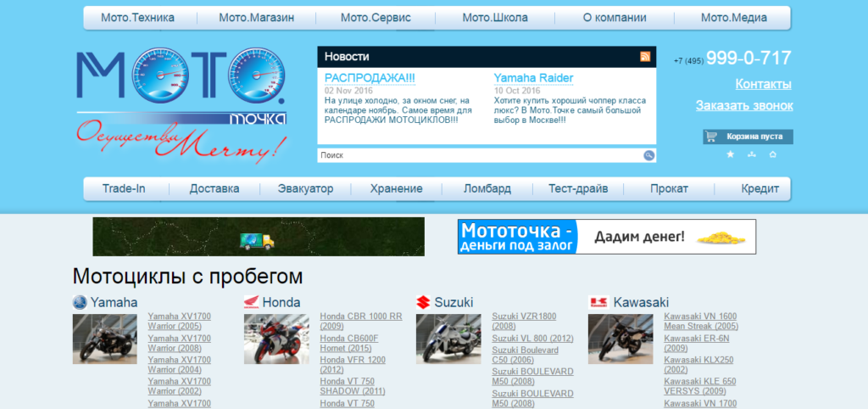Screen dimensions: 868x409
Task: Open Suzuki VL 800 (2012) listing
Action: point(532,338)
